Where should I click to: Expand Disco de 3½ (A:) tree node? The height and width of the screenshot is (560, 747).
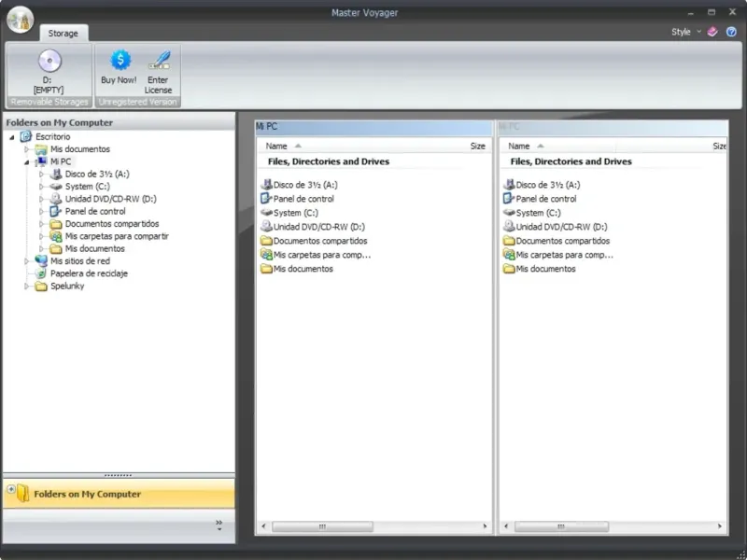(x=41, y=175)
